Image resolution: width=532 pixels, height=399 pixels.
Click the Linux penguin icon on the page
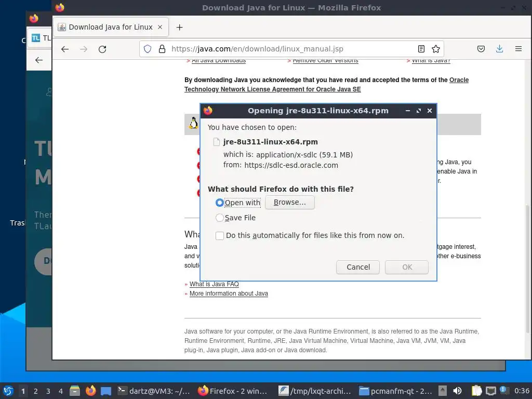click(x=193, y=123)
